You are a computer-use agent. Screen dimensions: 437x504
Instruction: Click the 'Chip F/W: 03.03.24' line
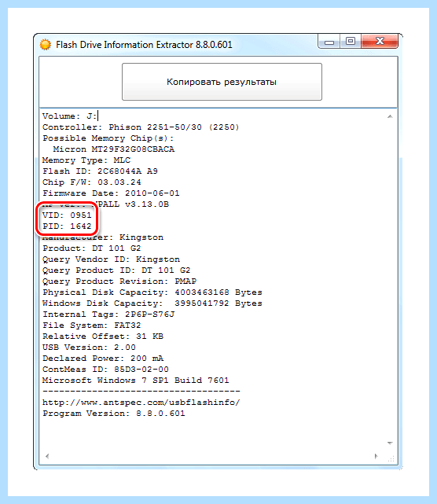[x=92, y=182]
